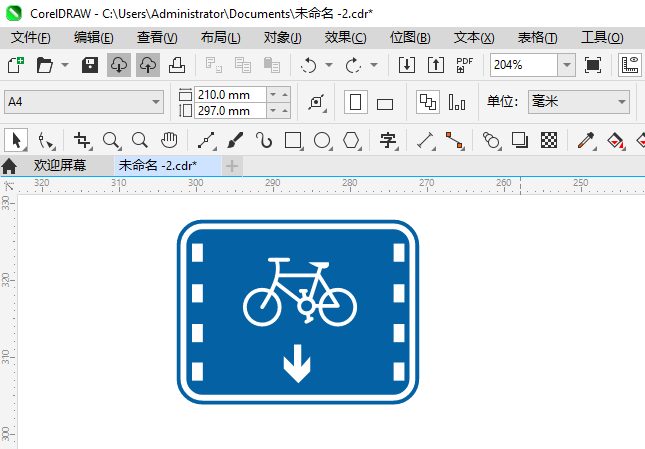Viewport: 645px width, 449px height.
Task: Set landscape page orientation
Action: coord(385,104)
